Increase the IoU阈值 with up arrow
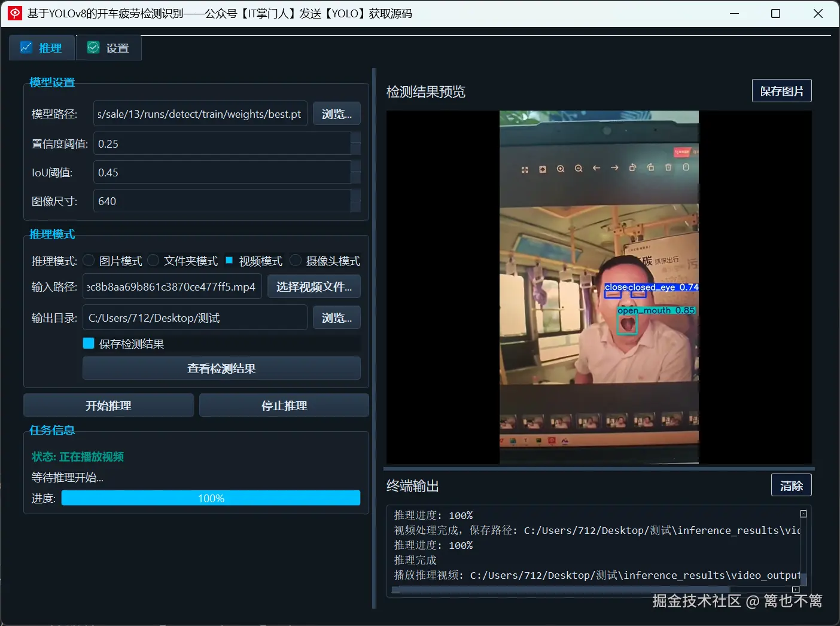The width and height of the screenshot is (840, 626). (355, 167)
